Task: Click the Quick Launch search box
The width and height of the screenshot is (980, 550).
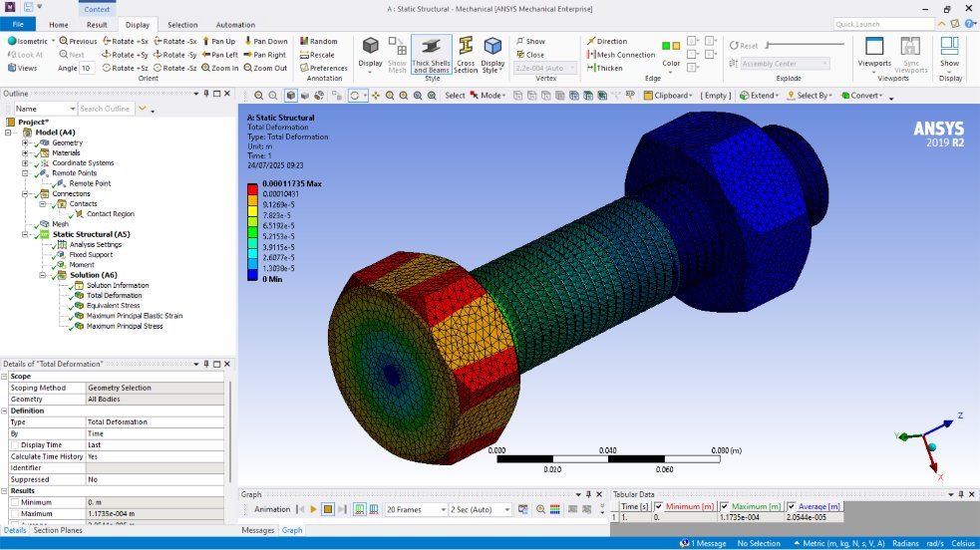Action: (x=883, y=24)
